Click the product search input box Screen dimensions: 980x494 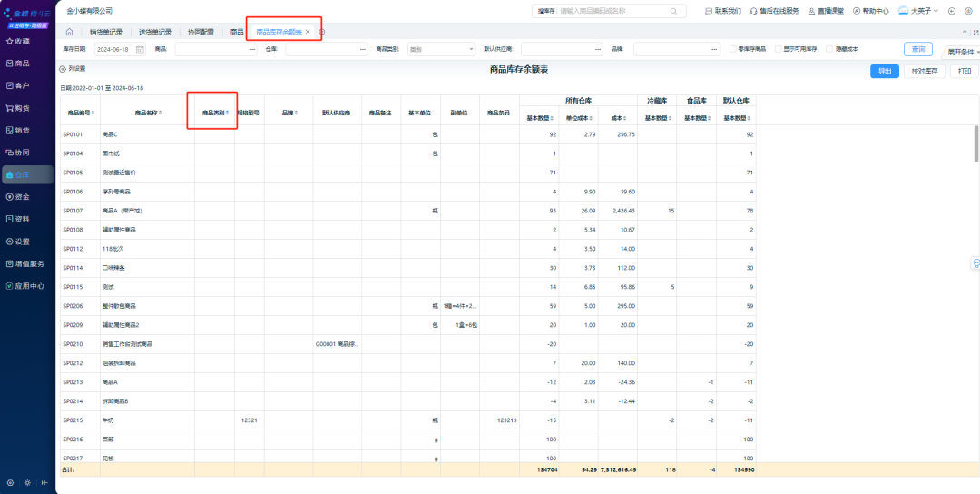(x=612, y=11)
